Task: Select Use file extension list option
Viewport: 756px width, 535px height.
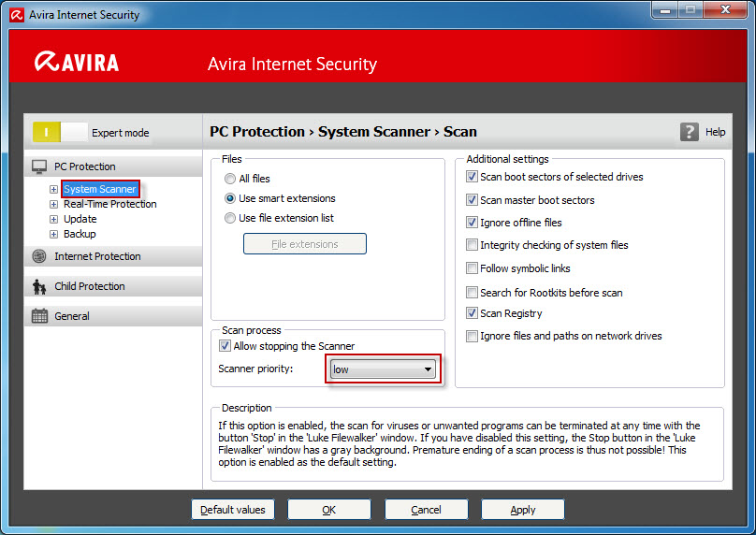Action: click(230, 218)
